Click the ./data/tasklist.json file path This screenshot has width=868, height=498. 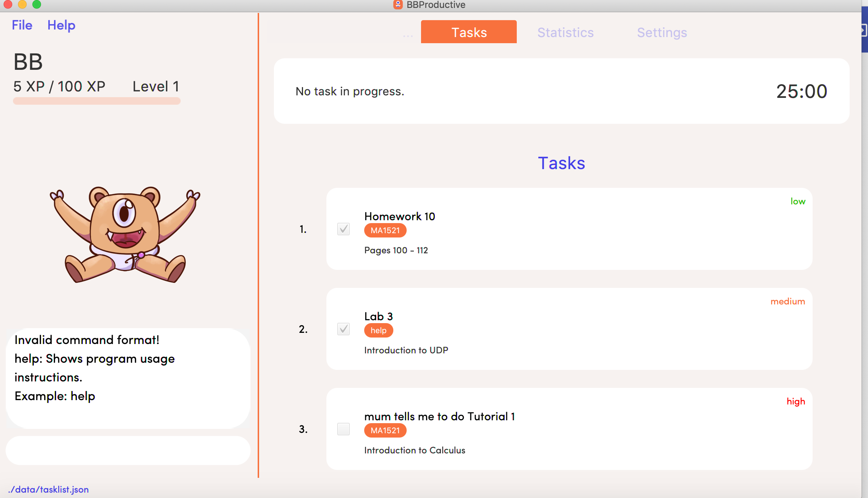(49, 489)
